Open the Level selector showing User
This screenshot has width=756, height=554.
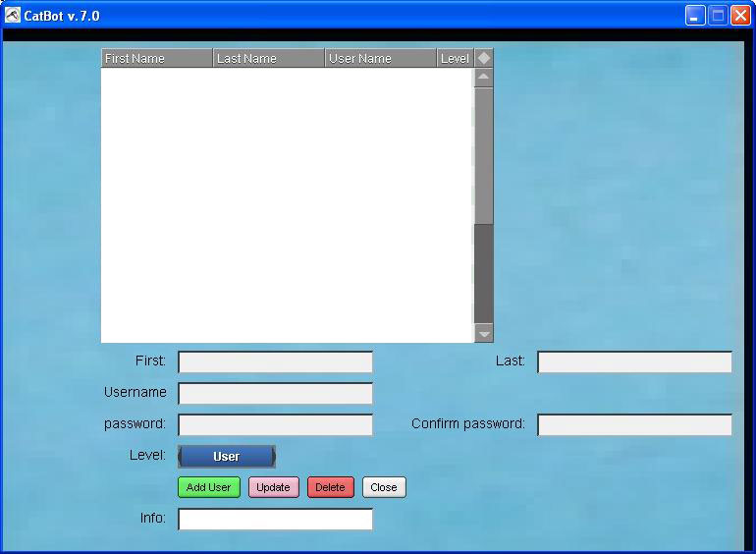pos(227,456)
